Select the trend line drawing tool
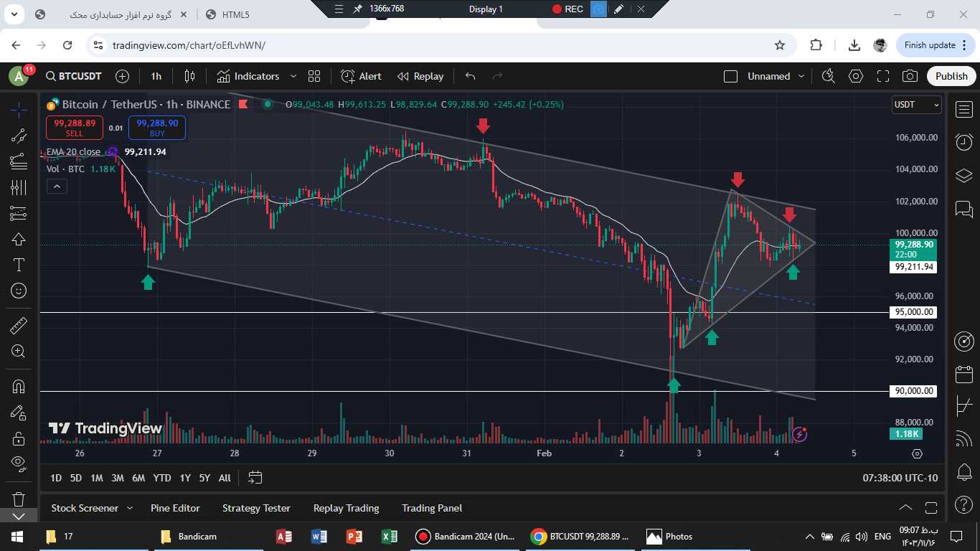Image resolution: width=980 pixels, height=551 pixels. pyautogui.click(x=19, y=136)
